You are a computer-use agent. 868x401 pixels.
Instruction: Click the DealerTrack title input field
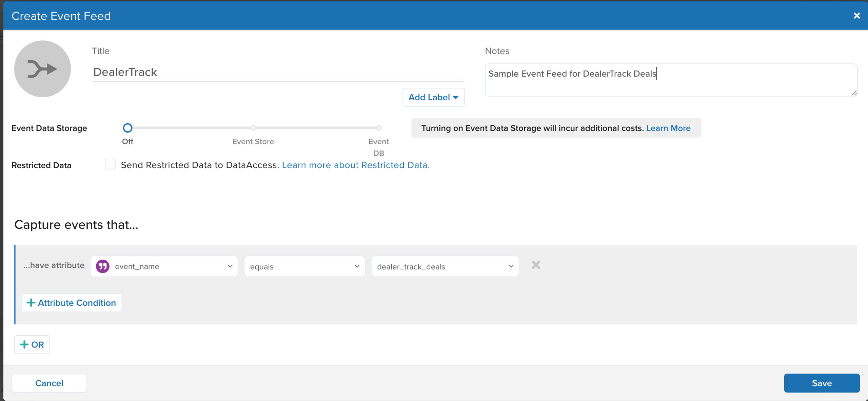(278, 72)
